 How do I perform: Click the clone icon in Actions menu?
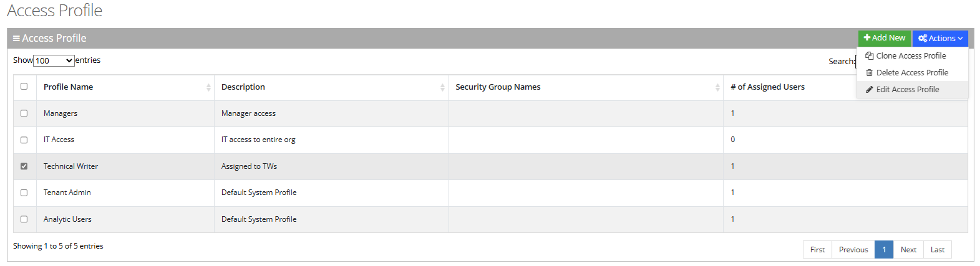point(869,56)
